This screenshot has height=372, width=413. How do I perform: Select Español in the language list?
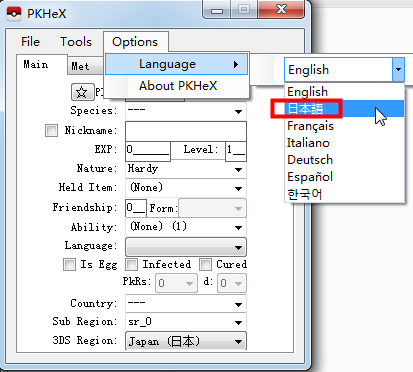(345, 177)
